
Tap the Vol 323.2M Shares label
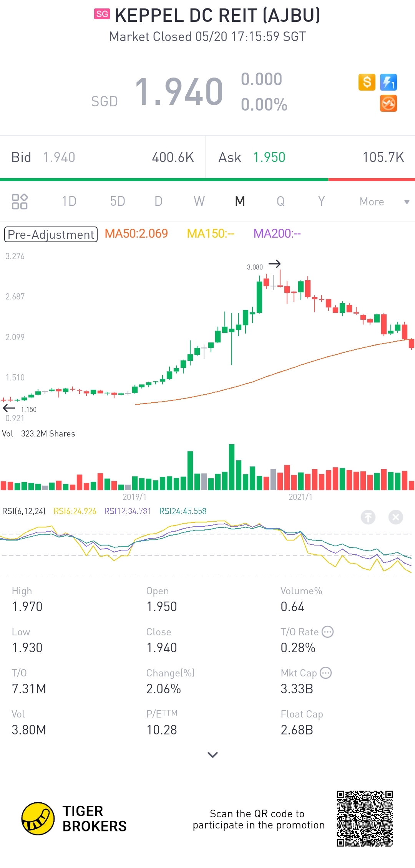38,433
